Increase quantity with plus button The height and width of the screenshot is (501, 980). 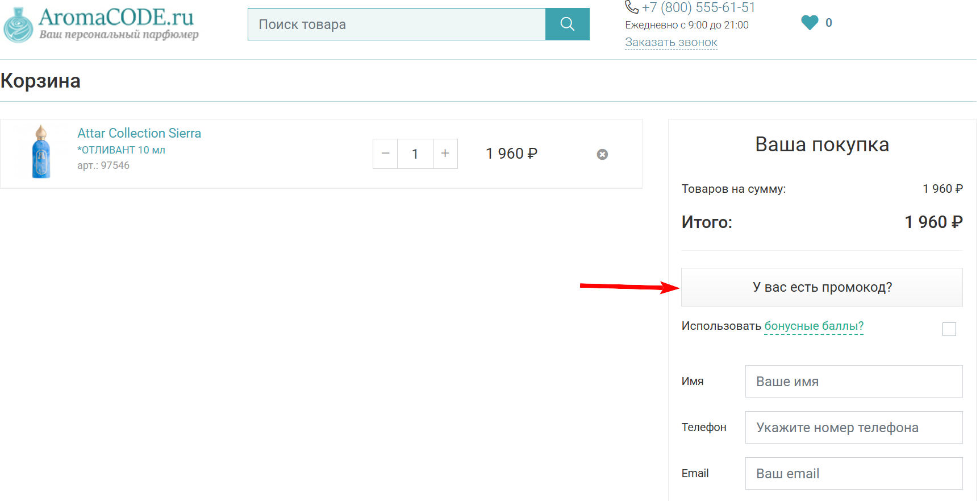[x=445, y=154]
